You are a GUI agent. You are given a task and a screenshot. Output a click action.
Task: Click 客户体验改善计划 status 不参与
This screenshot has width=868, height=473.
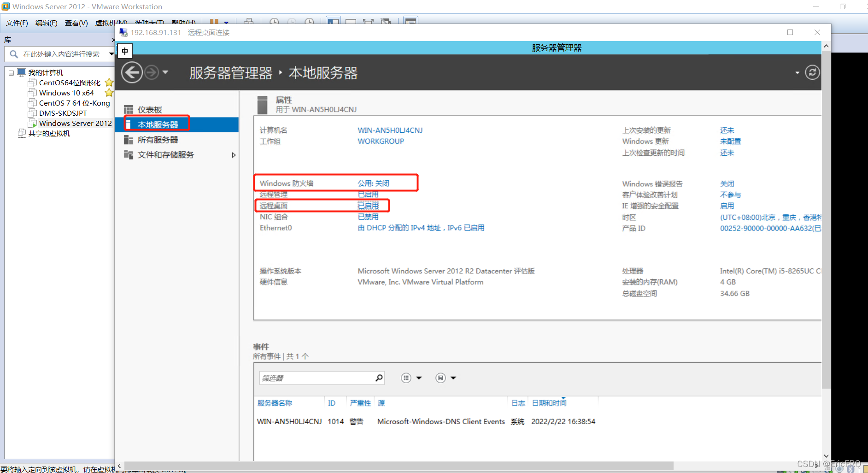[x=730, y=195]
